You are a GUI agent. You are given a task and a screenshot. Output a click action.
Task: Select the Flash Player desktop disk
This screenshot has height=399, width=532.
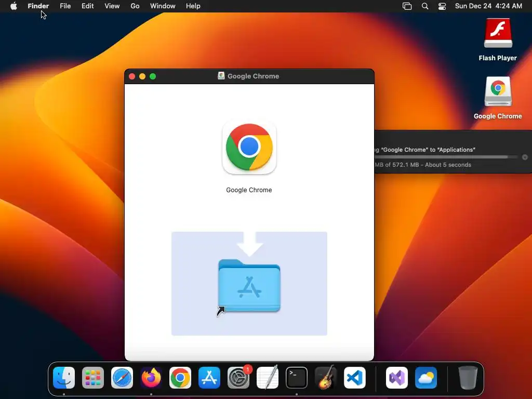pyautogui.click(x=498, y=33)
